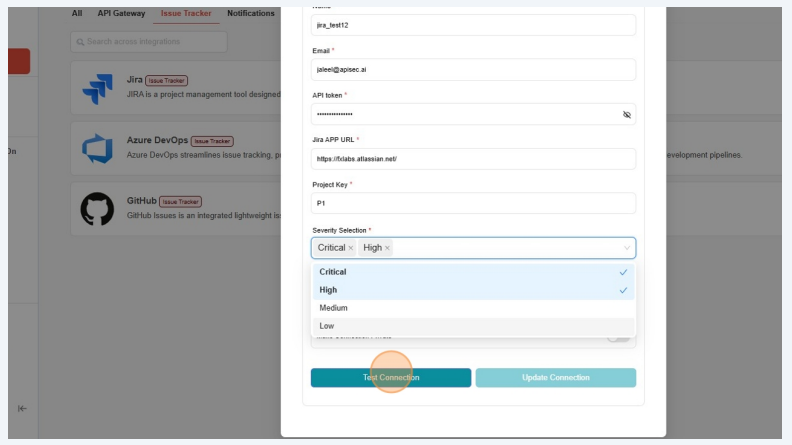Click the Jira logo icon

click(97, 90)
